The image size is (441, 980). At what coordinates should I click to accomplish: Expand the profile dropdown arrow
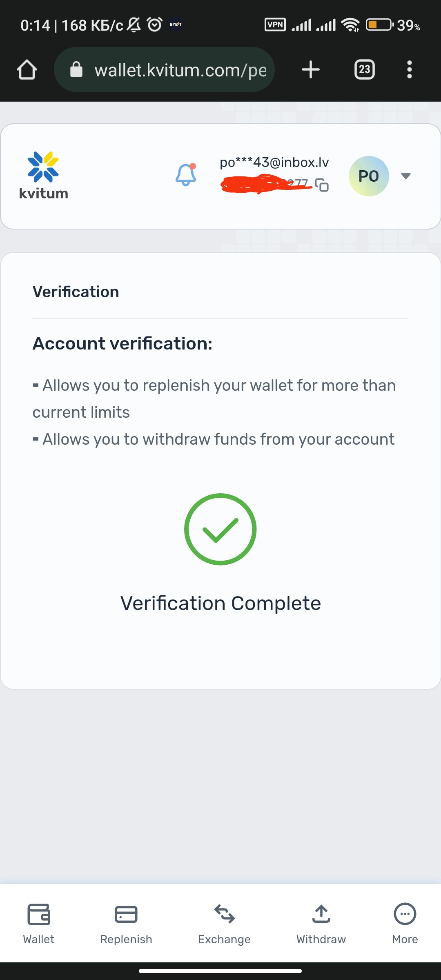405,176
